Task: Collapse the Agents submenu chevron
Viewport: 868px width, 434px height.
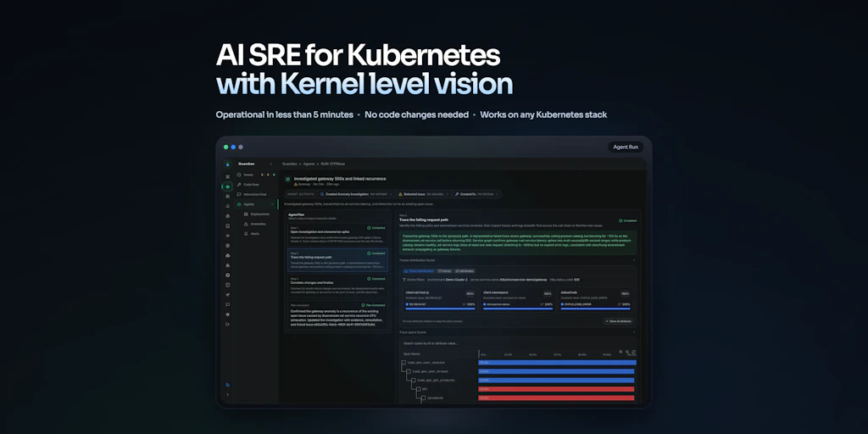Action: (x=271, y=204)
